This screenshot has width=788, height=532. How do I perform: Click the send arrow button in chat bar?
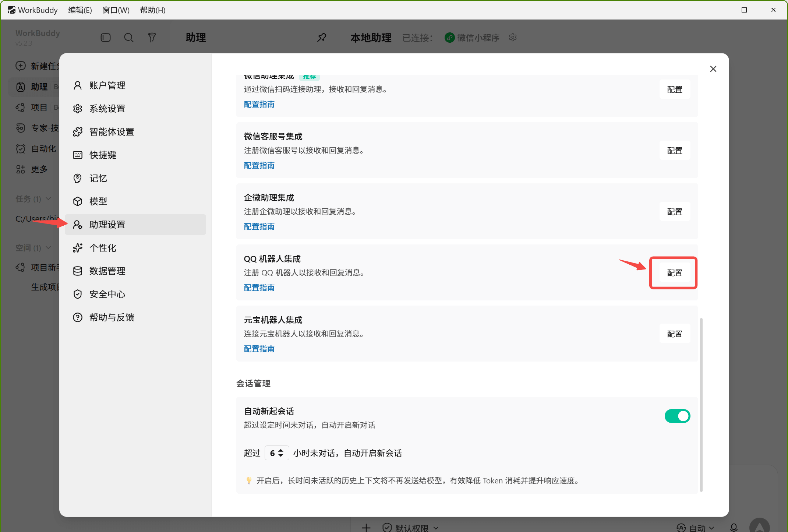point(759,526)
